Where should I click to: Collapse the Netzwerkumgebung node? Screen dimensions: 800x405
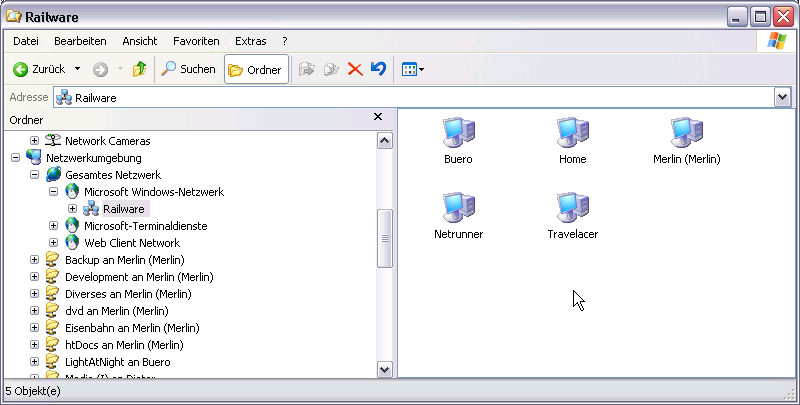click(x=15, y=158)
